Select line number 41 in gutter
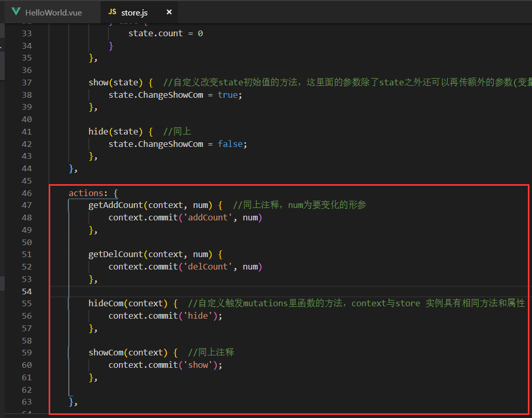 (27, 131)
